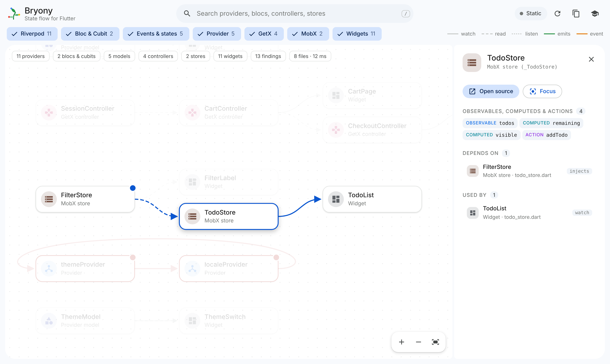610x364 pixels.
Task: Click the 11 providers chip
Action: pos(31,56)
